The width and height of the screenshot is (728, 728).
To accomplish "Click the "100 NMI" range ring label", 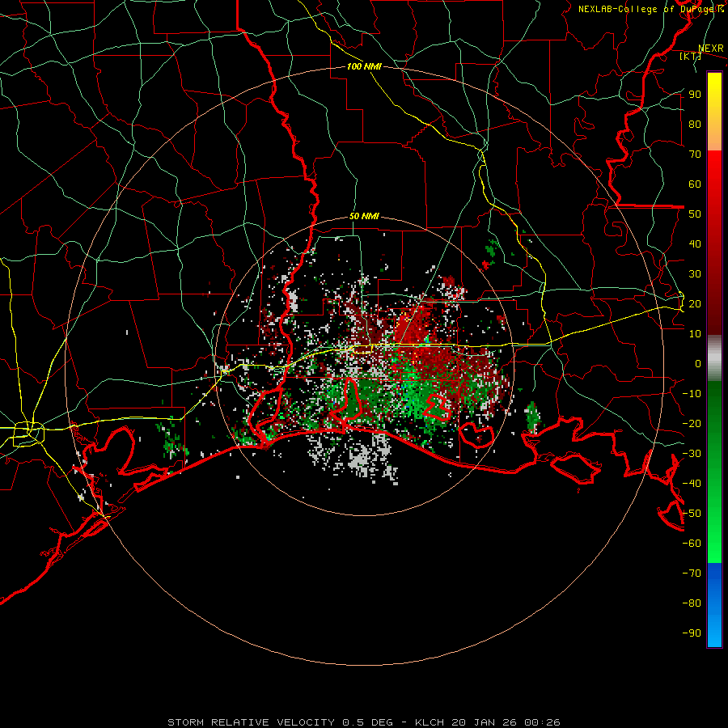I will tap(365, 66).
